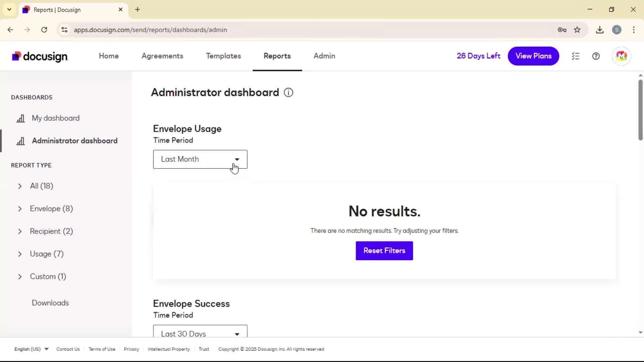644x362 pixels.
Task: Open Intellectual Property footer link
Action: coord(169,349)
